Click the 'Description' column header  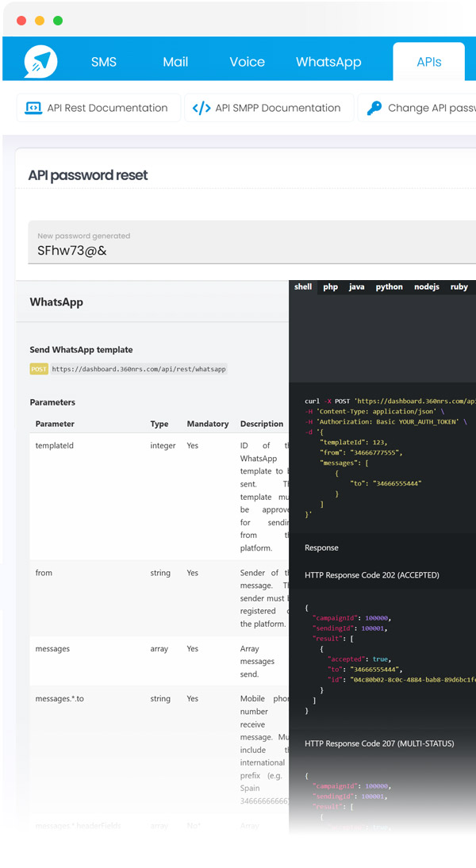[x=262, y=424]
